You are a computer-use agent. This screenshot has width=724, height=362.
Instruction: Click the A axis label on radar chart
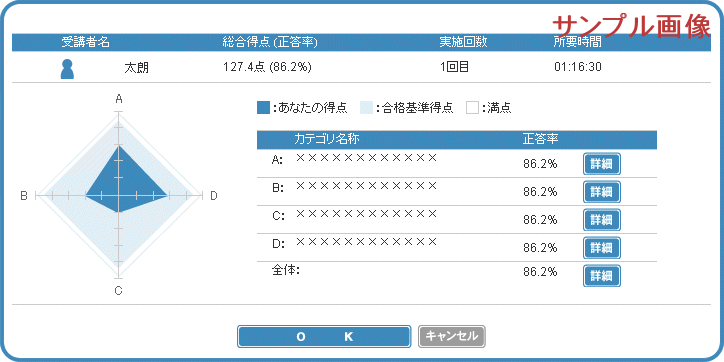119,98
